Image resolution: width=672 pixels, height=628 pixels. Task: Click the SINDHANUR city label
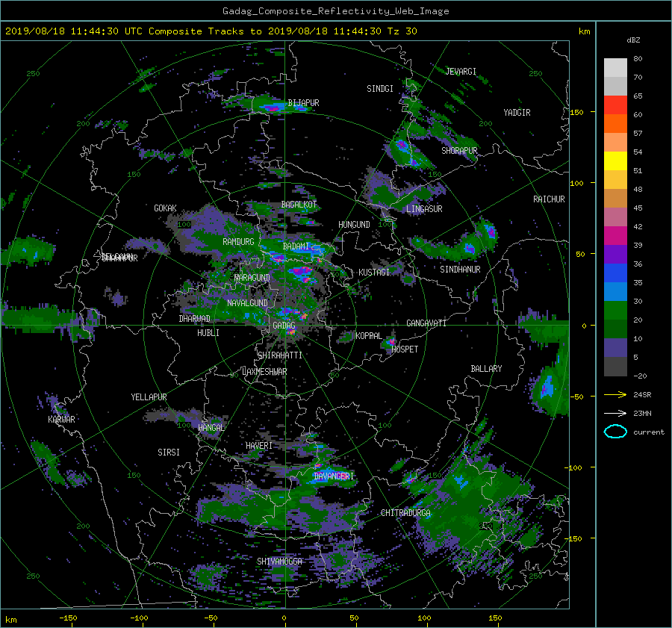pos(460,270)
